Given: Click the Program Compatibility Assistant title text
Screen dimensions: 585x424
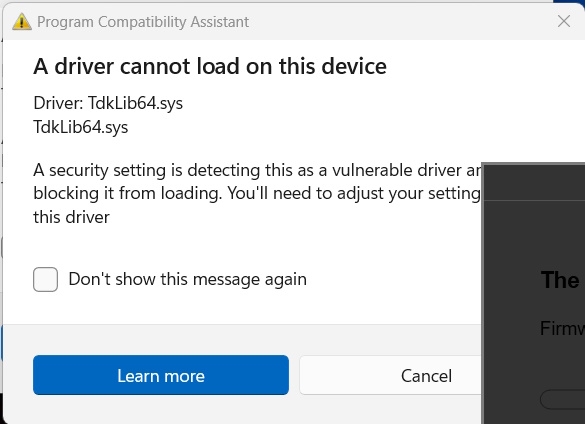Looking at the screenshot, I should click(x=143, y=22).
